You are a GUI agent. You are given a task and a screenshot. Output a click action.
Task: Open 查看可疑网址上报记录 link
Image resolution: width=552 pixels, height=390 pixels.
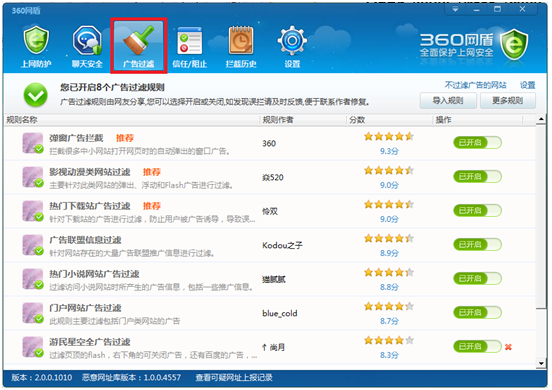[x=234, y=378]
